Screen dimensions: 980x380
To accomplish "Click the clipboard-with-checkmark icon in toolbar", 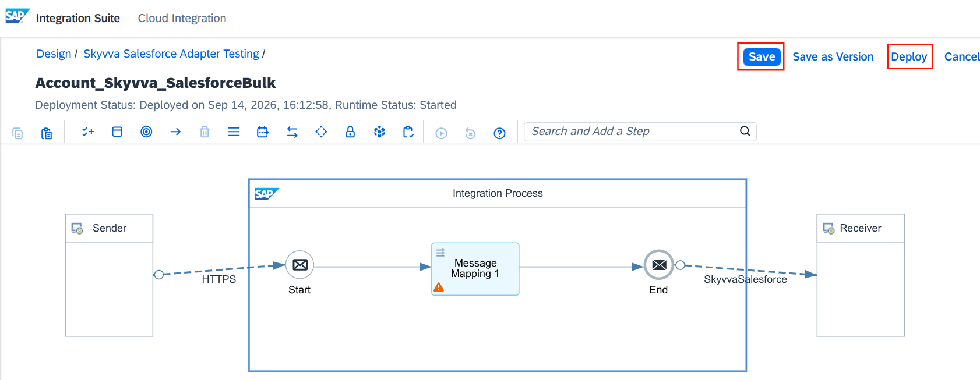I will point(408,132).
